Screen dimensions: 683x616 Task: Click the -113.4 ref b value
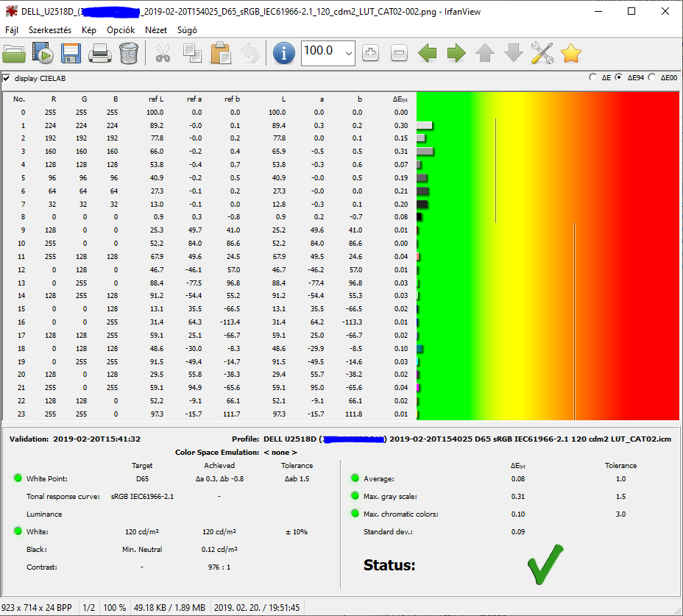[230, 322]
